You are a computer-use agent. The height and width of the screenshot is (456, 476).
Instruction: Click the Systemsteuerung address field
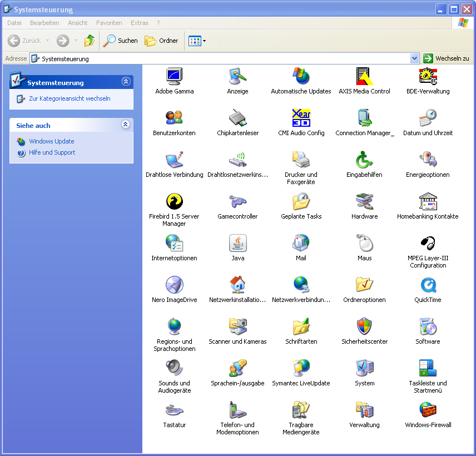[x=222, y=58]
